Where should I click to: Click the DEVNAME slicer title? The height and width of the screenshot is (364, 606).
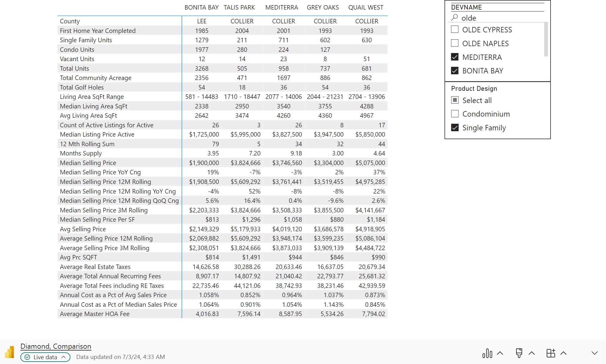pyautogui.click(x=466, y=7)
